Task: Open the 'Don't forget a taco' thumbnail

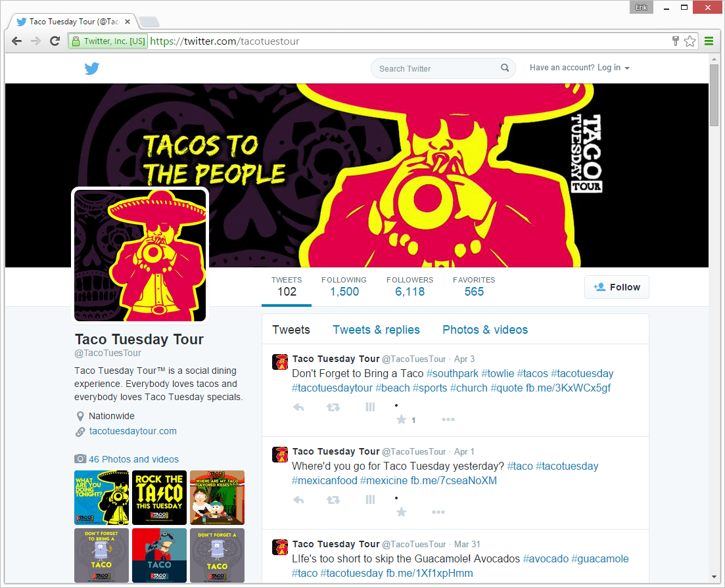Action: 218,555
